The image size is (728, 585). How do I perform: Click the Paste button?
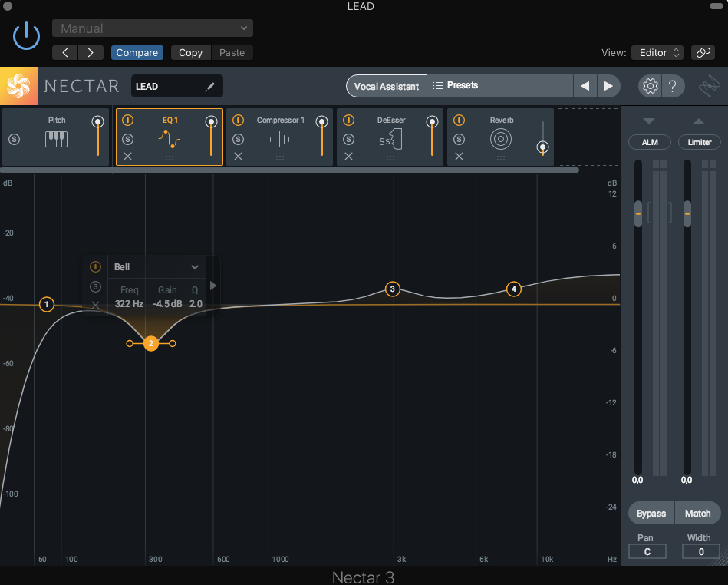[x=232, y=52]
